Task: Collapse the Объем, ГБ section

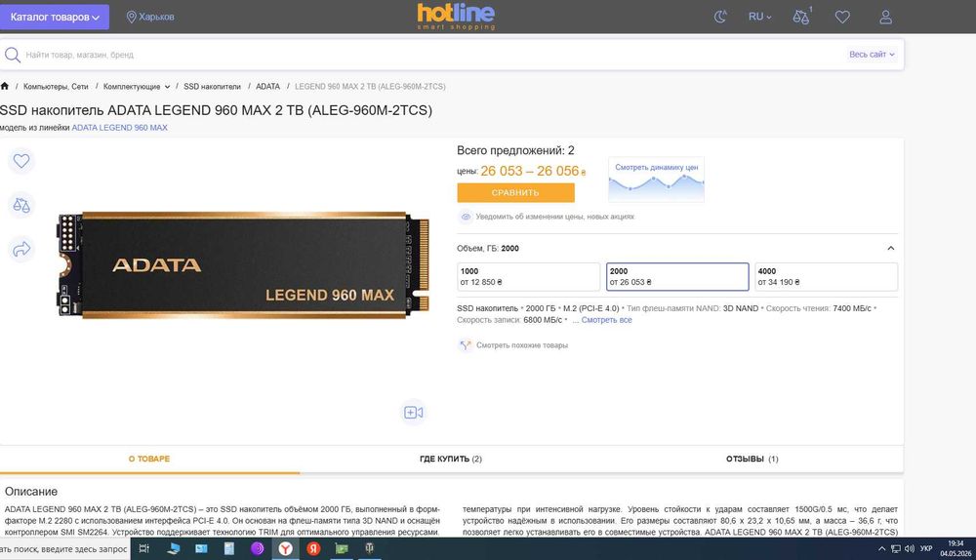Action: [891, 248]
